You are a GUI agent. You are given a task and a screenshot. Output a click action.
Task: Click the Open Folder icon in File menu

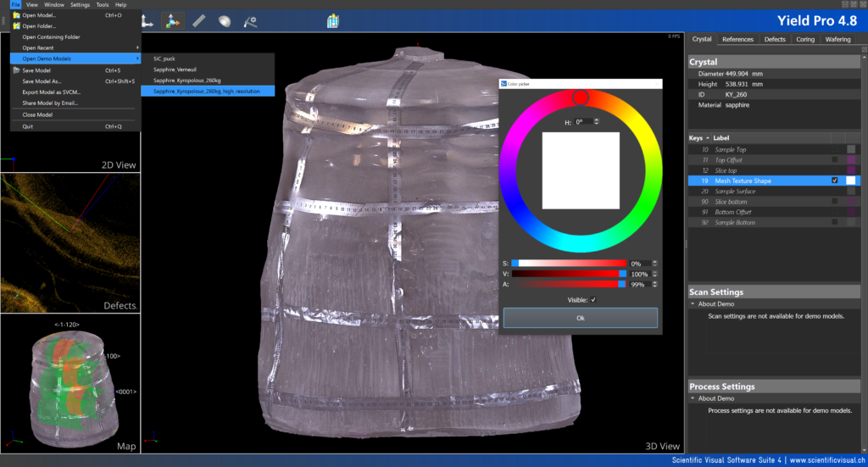tap(16, 26)
